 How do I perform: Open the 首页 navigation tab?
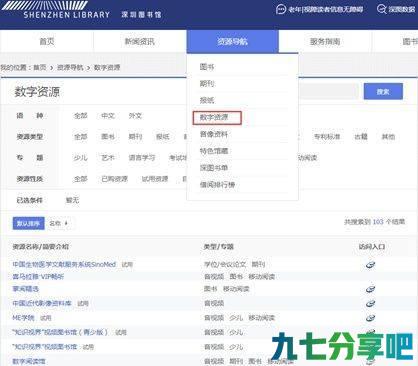click(47, 41)
